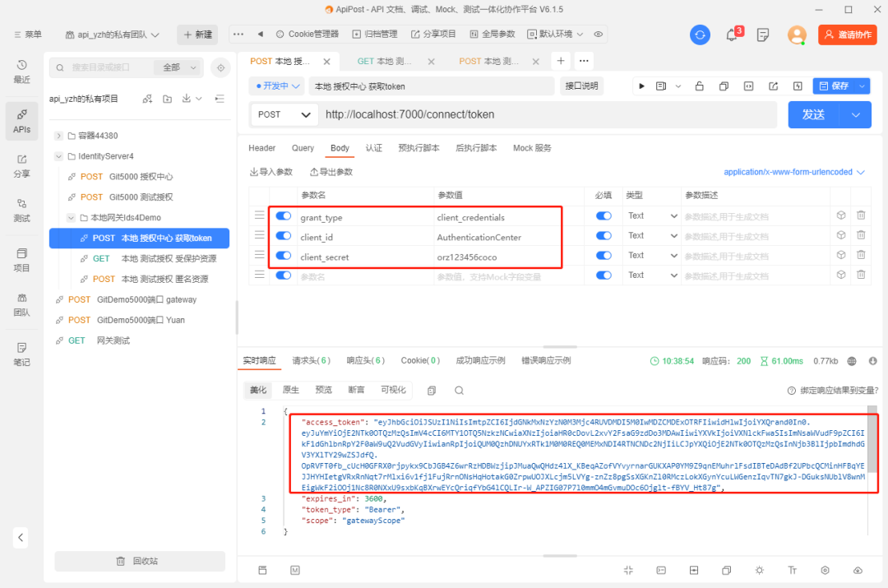This screenshot has width=888, height=588.
Task: Disable the grant_type parameter toggle
Action: click(283, 215)
